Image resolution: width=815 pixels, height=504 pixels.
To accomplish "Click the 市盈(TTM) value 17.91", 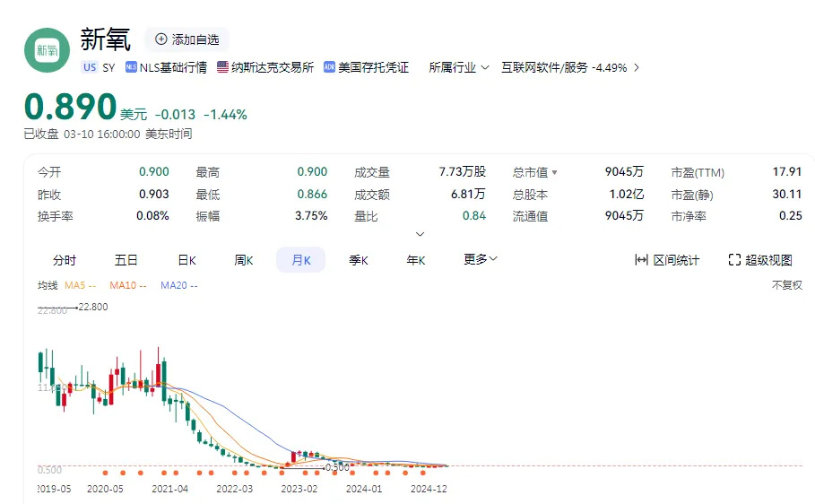I will [x=787, y=171].
